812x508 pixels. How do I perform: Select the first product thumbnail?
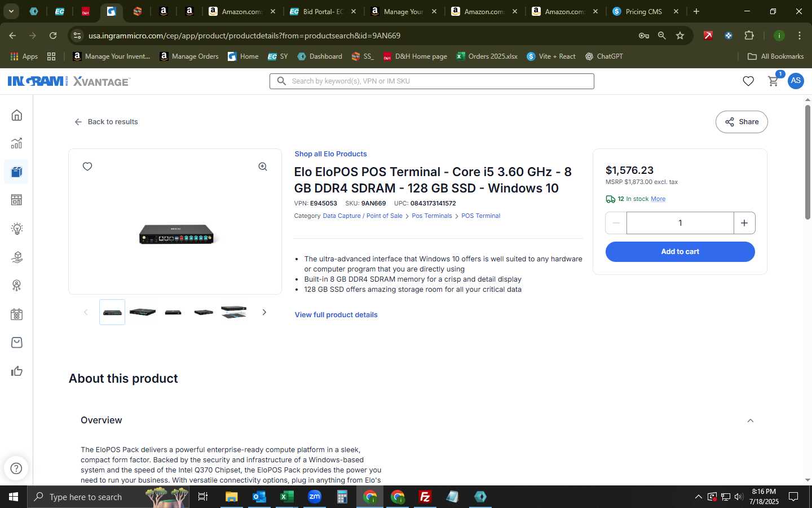click(x=112, y=312)
